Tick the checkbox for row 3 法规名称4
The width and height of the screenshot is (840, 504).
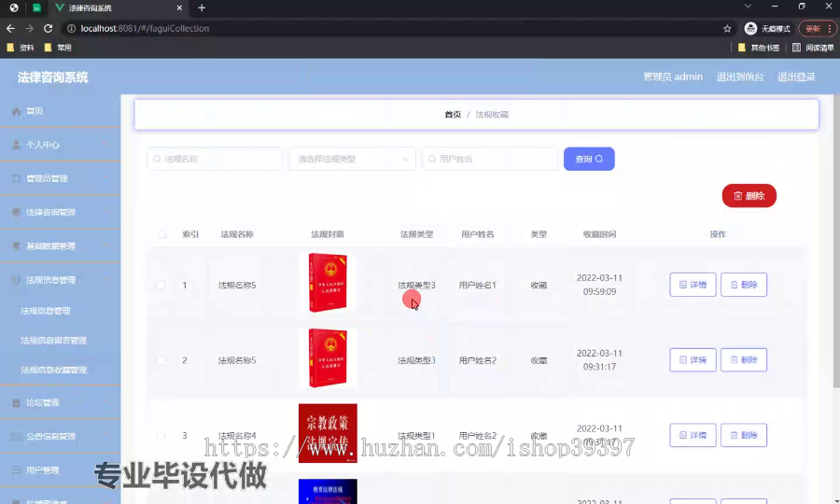pos(161,436)
